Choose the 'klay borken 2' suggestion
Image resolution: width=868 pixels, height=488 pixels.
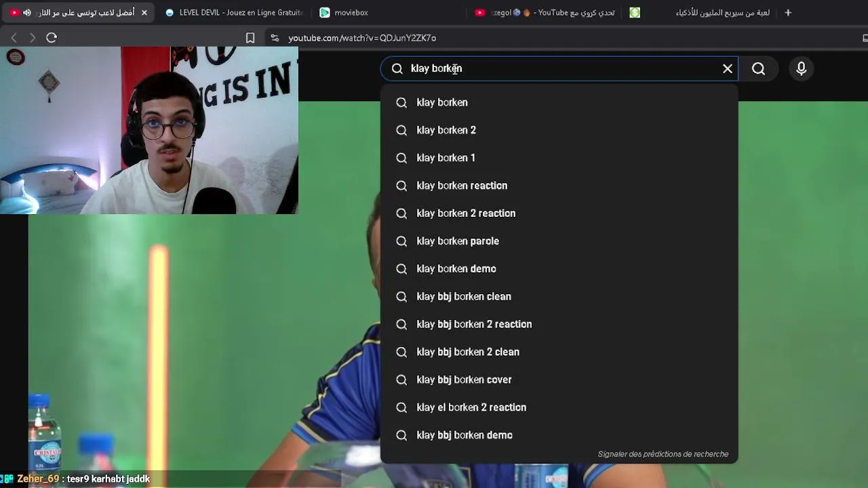tap(559, 130)
